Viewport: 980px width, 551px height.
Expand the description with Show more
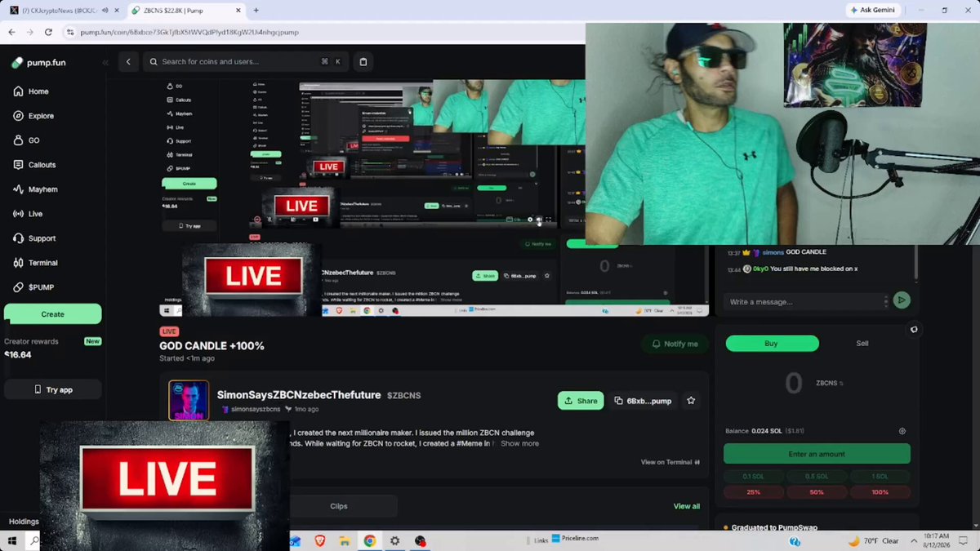519,443
